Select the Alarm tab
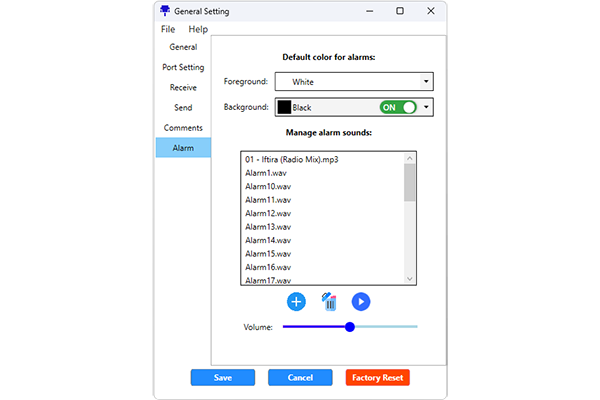Viewport: 600px width, 400px height. [x=183, y=148]
